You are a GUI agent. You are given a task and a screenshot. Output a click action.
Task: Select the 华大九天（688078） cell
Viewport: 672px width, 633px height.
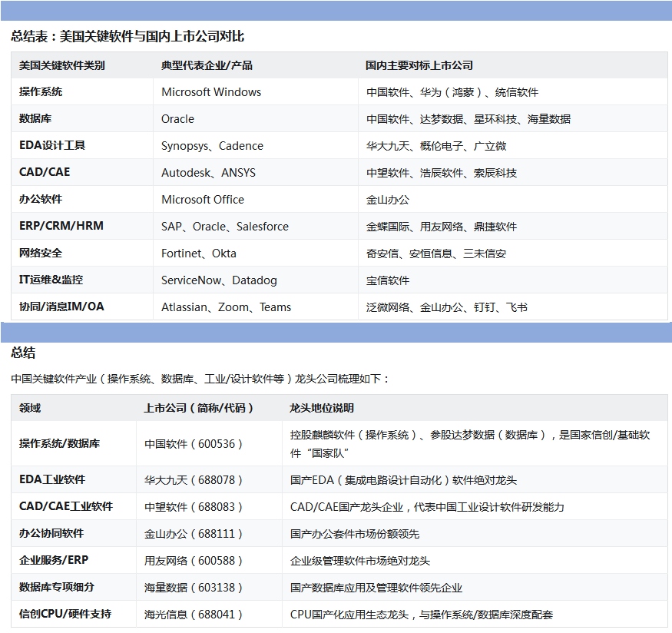(x=194, y=480)
